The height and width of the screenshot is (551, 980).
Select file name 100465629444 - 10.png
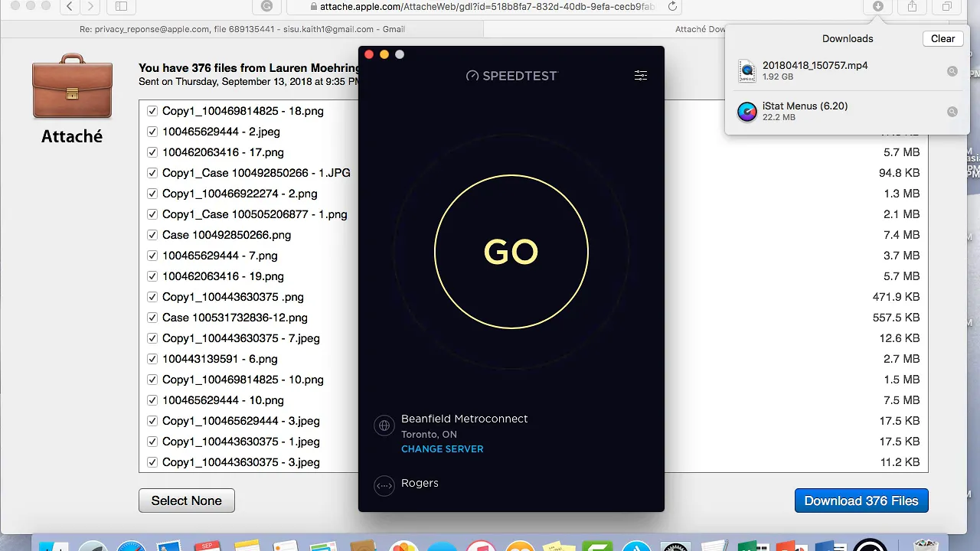click(x=223, y=400)
